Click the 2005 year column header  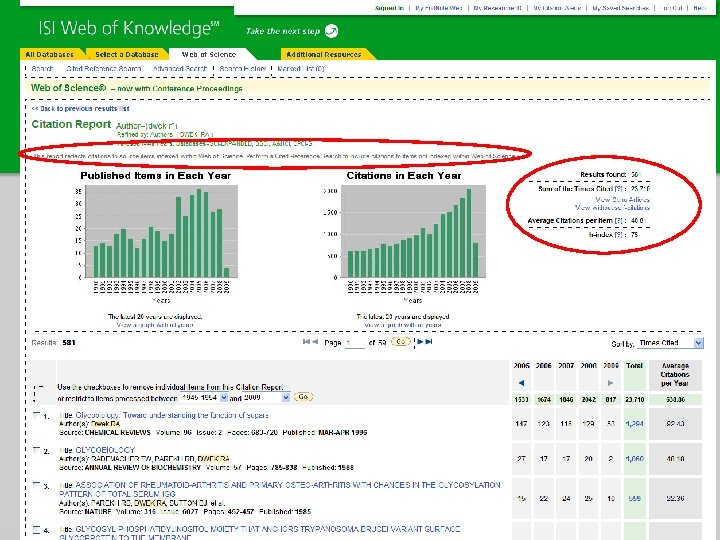coord(521,366)
